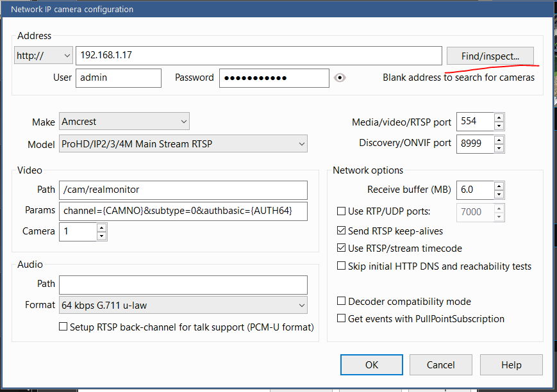Screen dimensions: 557x392
Task: Focus the User field containing admin
Action: pos(119,78)
